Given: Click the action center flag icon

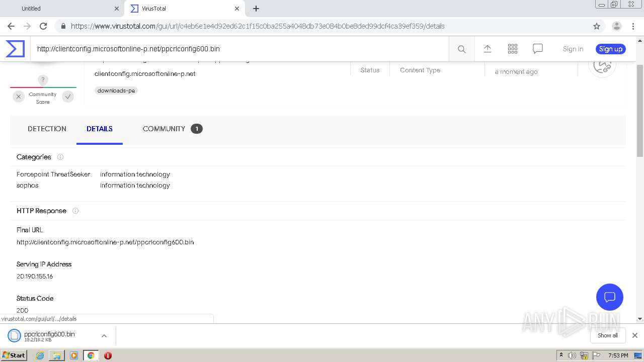Looking at the screenshot, I should 596,355.
